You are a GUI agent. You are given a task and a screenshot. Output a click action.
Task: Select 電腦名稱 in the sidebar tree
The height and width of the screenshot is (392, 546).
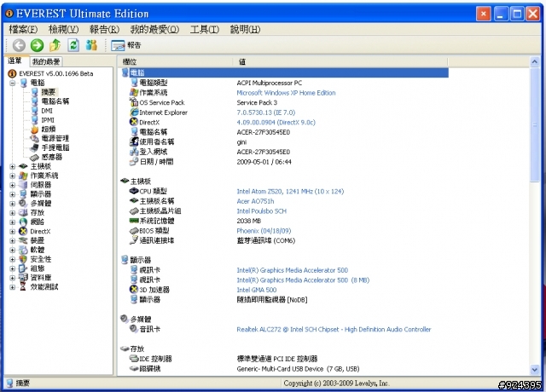[x=55, y=101]
